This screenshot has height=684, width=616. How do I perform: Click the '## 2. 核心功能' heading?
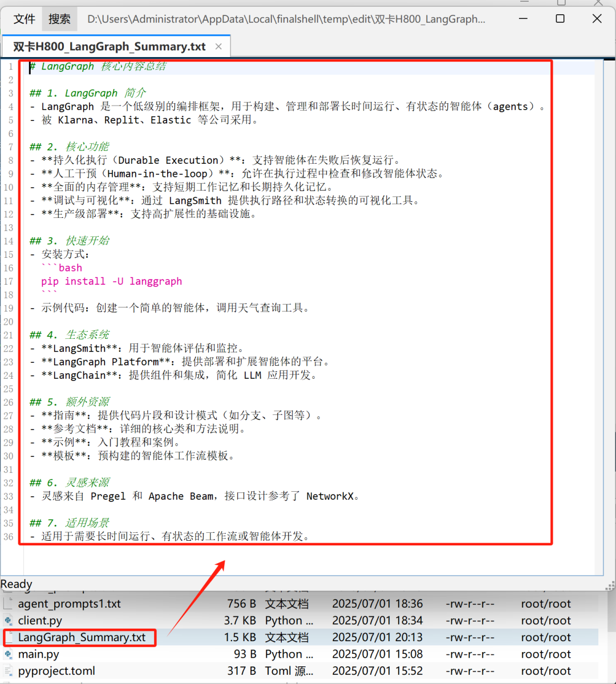(x=70, y=147)
